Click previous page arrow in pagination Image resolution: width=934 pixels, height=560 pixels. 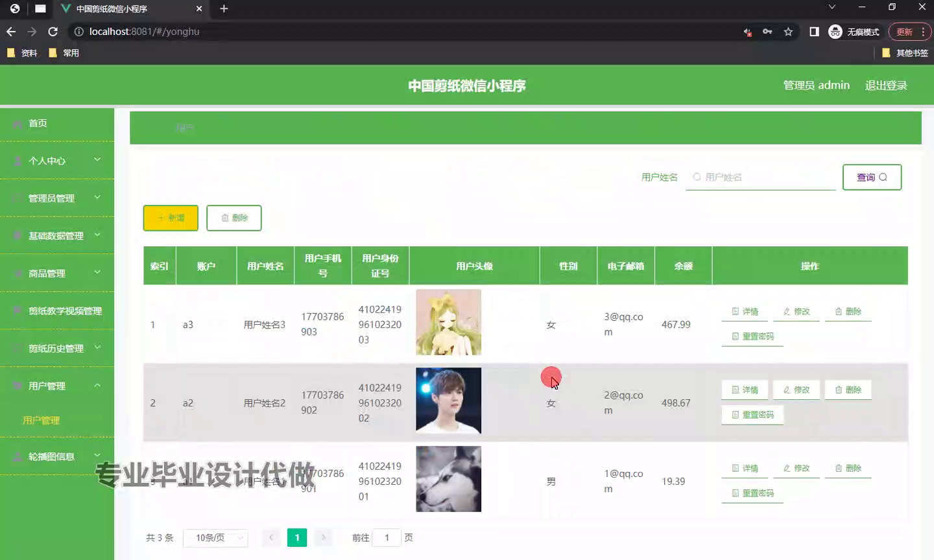pyautogui.click(x=271, y=537)
